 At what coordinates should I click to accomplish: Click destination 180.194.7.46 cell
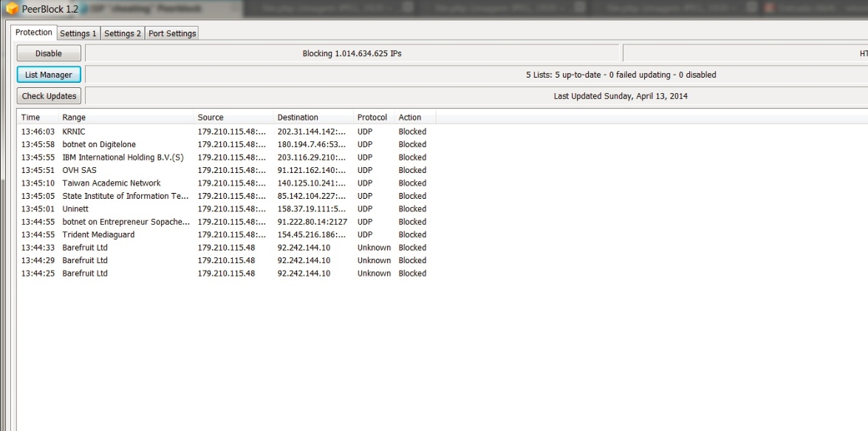coord(312,145)
